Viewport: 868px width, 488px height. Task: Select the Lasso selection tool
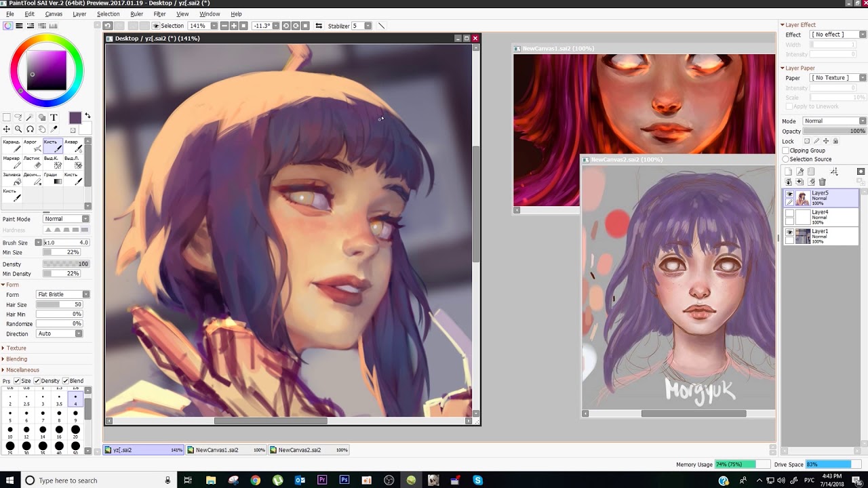tap(18, 118)
